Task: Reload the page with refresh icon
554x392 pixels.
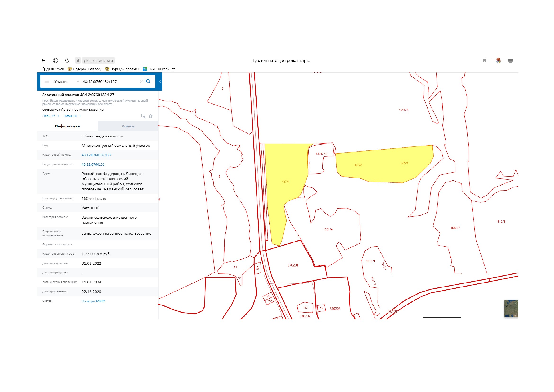Action: (x=67, y=60)
